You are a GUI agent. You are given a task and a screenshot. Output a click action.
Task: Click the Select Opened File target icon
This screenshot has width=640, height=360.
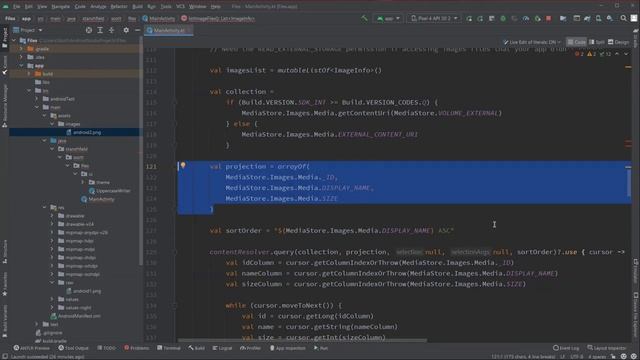pyautogui.click(x=89, y=30)
